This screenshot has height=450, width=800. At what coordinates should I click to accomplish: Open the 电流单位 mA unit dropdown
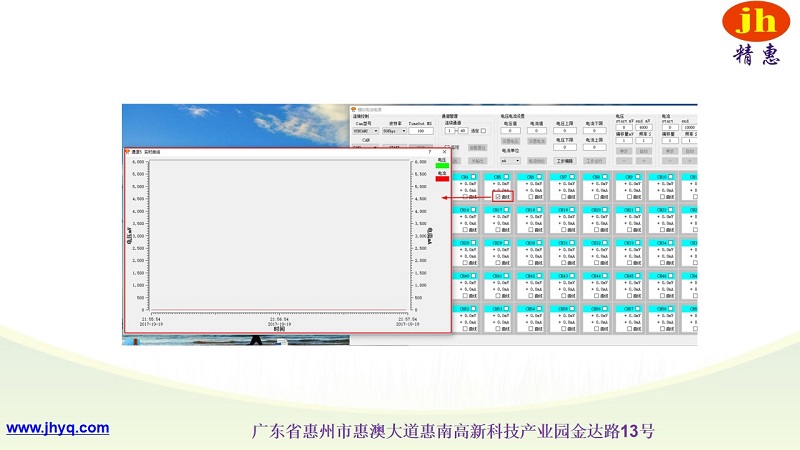[511, 160]
